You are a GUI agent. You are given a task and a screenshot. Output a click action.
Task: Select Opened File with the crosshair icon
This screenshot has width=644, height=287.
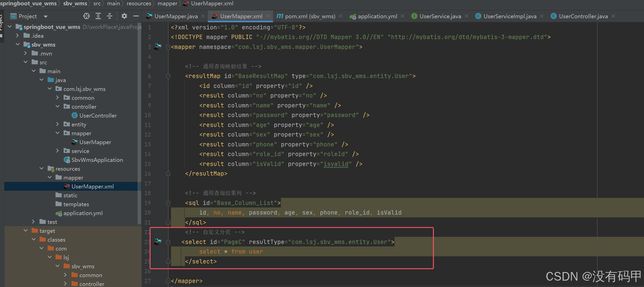pos(86,16)
